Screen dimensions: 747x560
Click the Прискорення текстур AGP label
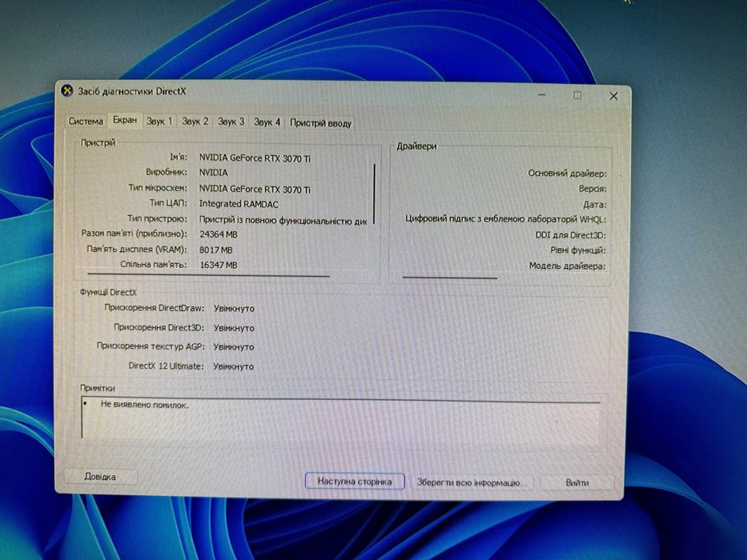[151, 346]
